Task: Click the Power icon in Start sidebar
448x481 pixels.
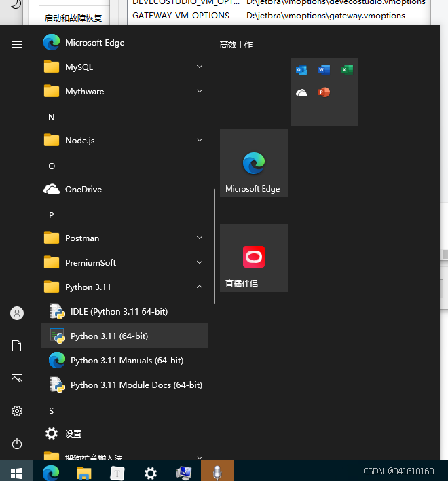Action: tap(17, 444)
